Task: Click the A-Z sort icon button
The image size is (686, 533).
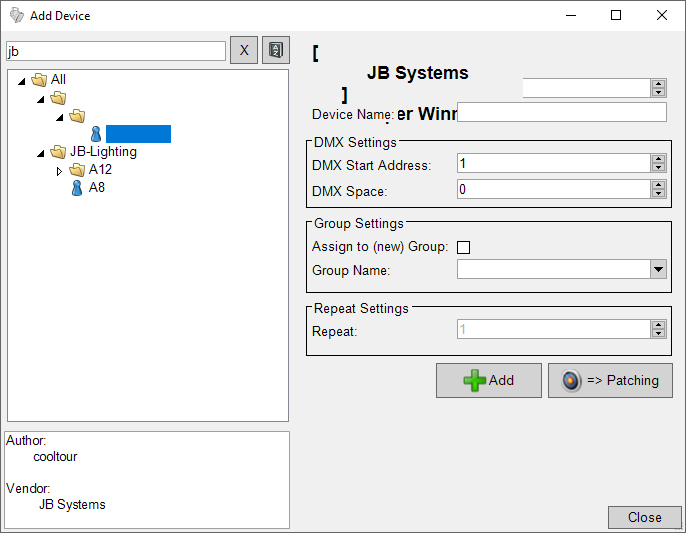Action: point(275,50)
